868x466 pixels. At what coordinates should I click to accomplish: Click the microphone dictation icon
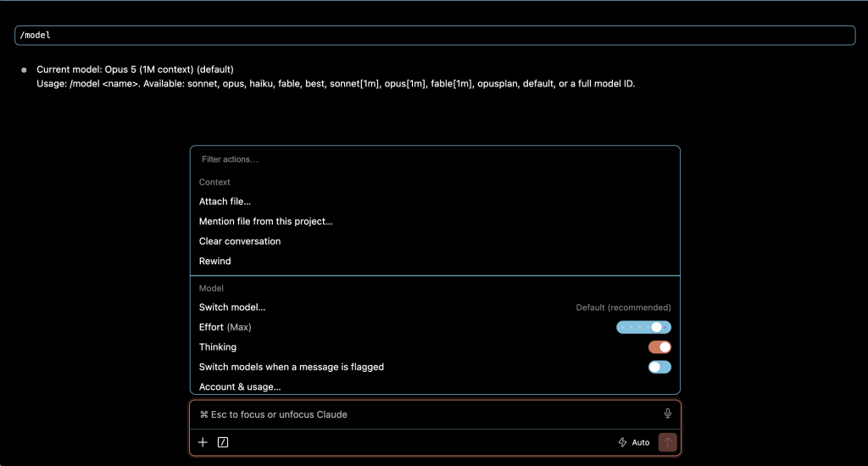click(668, 413)
